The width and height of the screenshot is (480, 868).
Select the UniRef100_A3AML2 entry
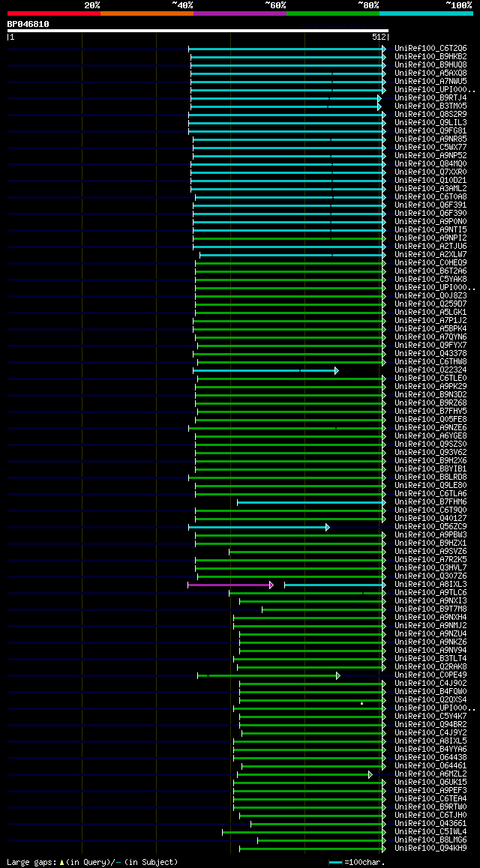(430, 189)
